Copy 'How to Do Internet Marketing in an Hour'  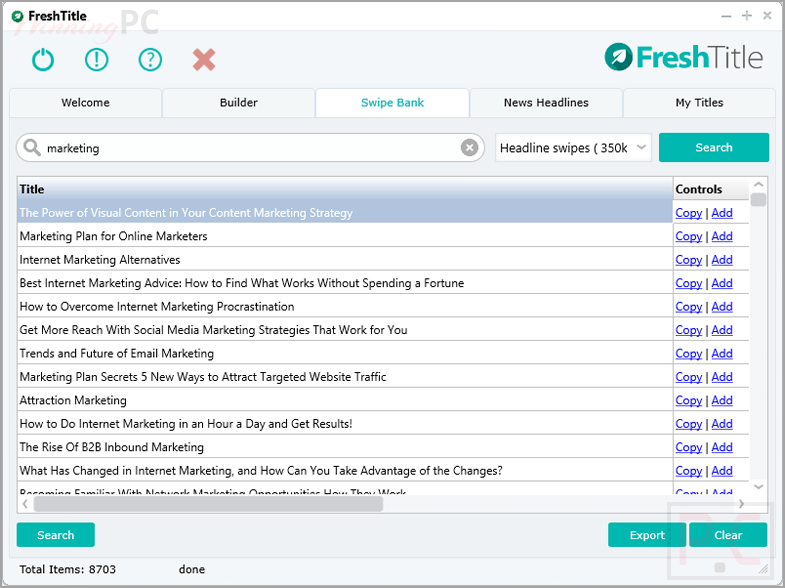(688, 424)
